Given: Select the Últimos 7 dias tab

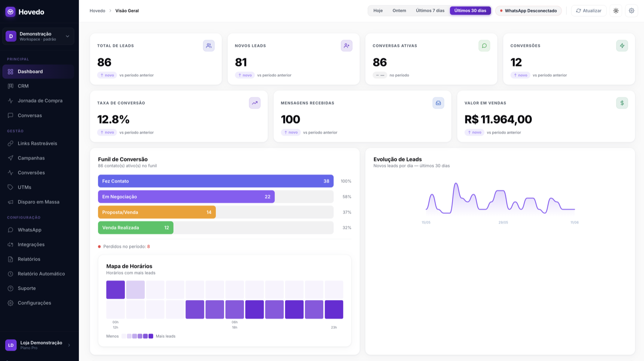Looking at the screenshot, I should pos(430,11).
